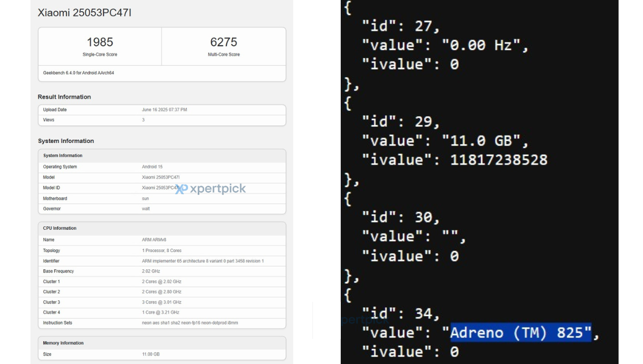Click the JSON line "id": 34
Screen dimensions: 643x364
point(401,314)
